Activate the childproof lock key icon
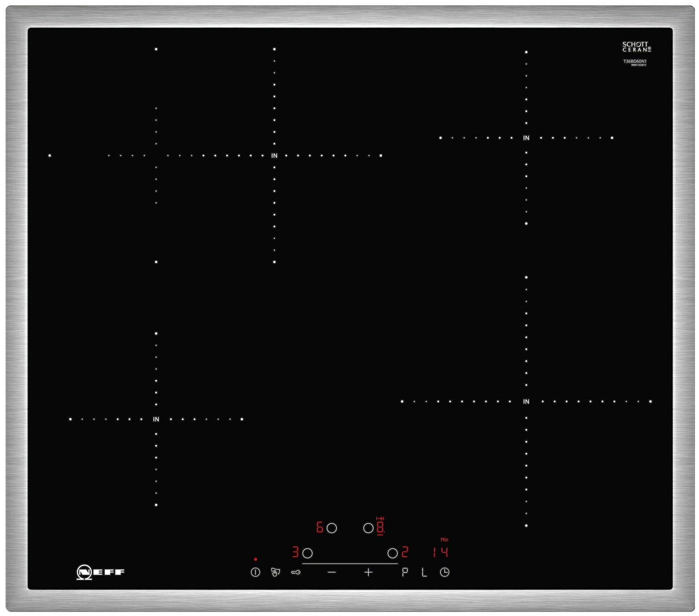The height and width of the screenshot is (616, 699). click(x=296, y=572)
